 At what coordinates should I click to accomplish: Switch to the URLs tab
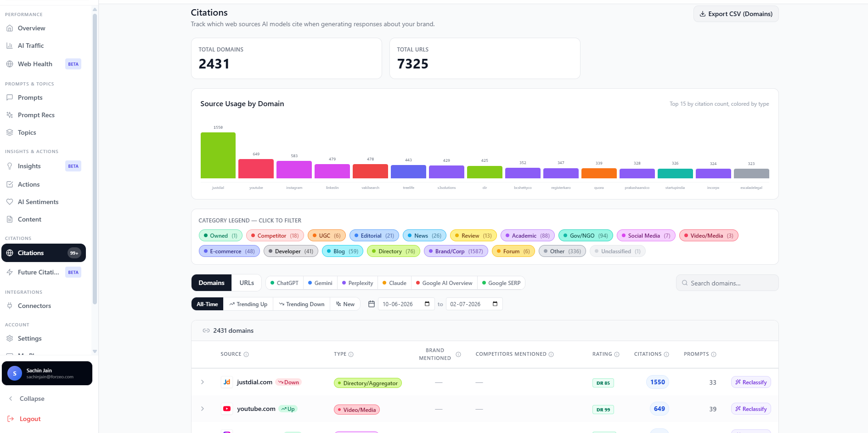pos(247,283)
